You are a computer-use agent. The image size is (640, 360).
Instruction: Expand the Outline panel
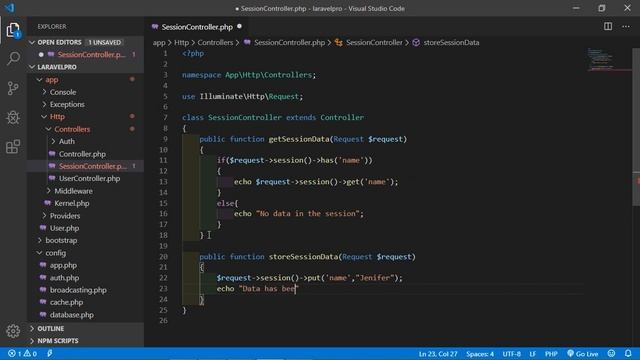point(86,329)
